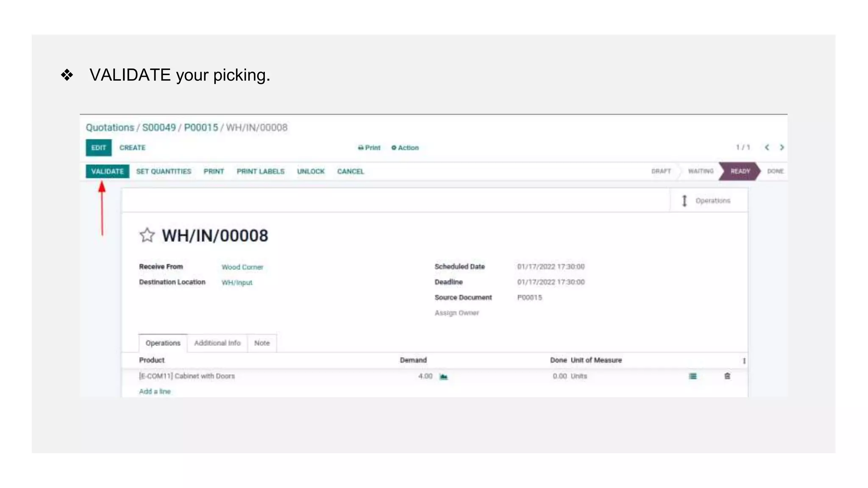The width and height of the screenshot is (868, 488).
Task: Click the favorite star next to WH/IN/00008
Action: (147, 235)
